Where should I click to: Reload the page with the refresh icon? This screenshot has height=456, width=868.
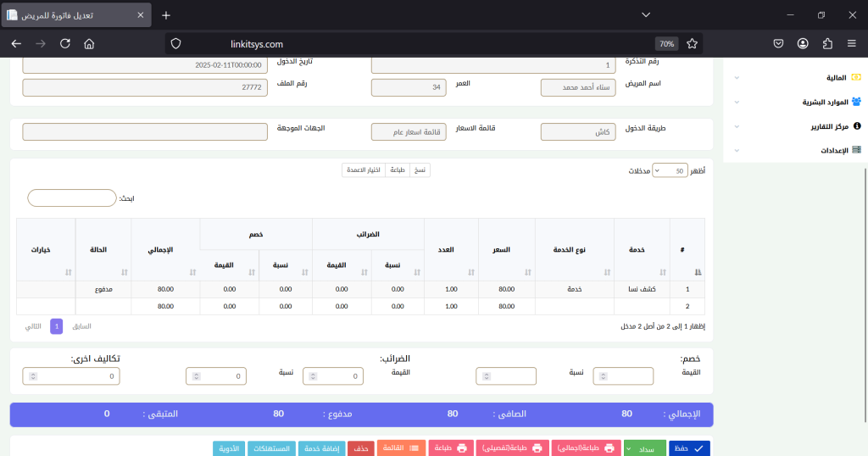65,43
